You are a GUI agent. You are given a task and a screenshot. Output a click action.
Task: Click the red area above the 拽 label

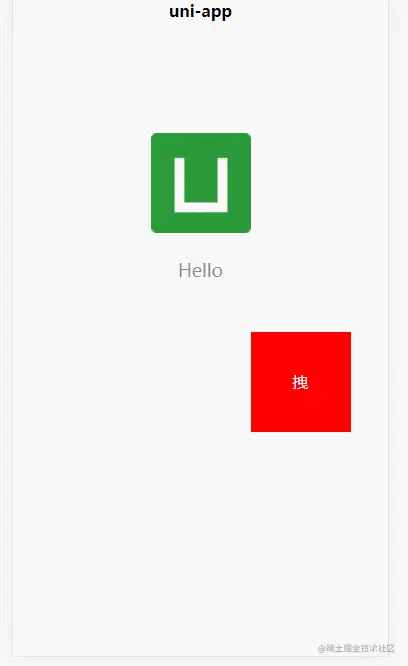click(x=301, y=353)
